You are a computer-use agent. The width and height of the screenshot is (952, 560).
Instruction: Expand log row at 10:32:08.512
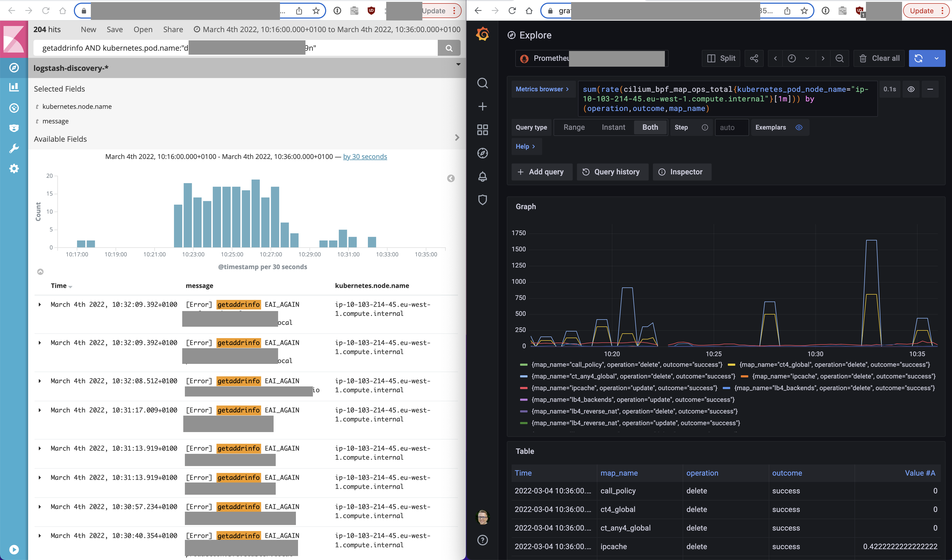pos(40,381)
